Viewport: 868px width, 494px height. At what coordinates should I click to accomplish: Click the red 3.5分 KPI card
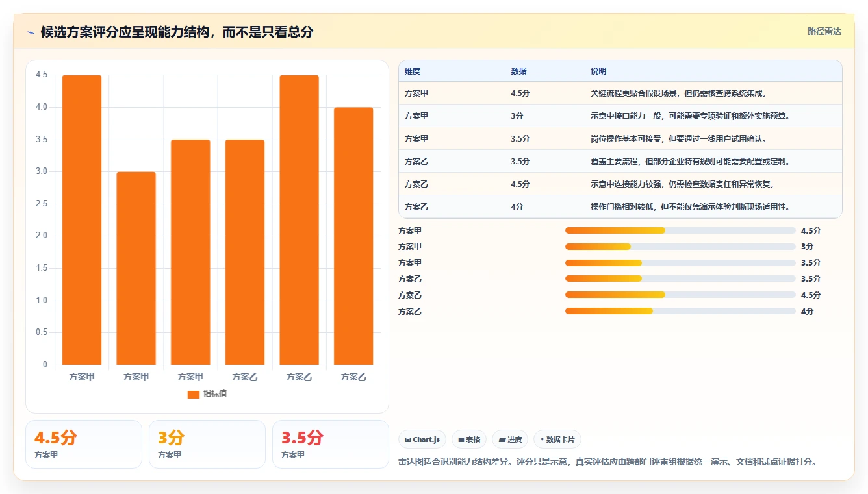331,444
